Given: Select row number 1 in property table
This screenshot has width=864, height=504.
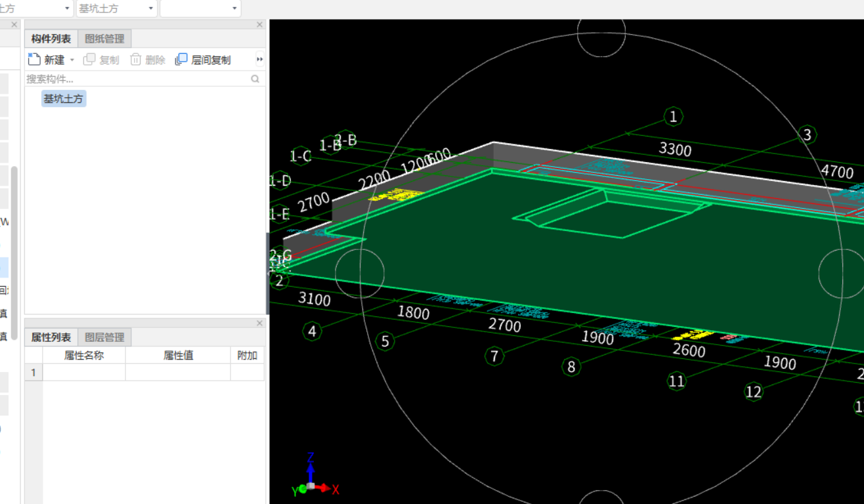Looking at the screenshot, I should coord(33,372).
